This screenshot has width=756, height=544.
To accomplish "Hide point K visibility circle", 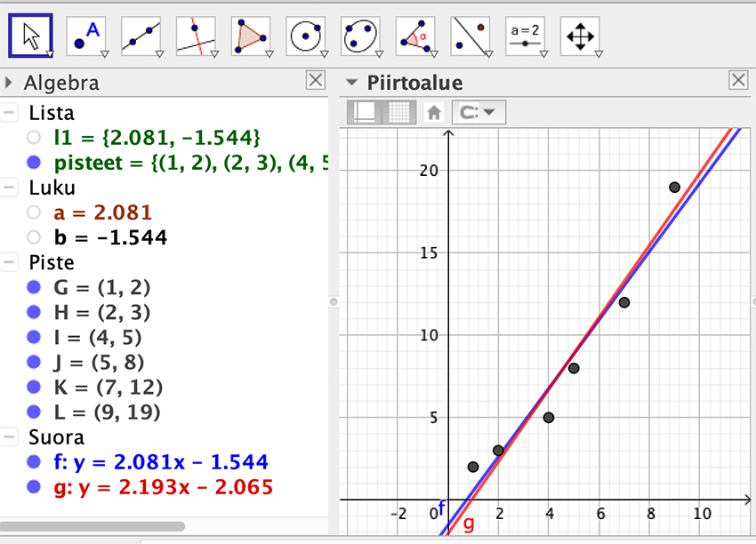I will pyautogui.click(x=34, y=387).
